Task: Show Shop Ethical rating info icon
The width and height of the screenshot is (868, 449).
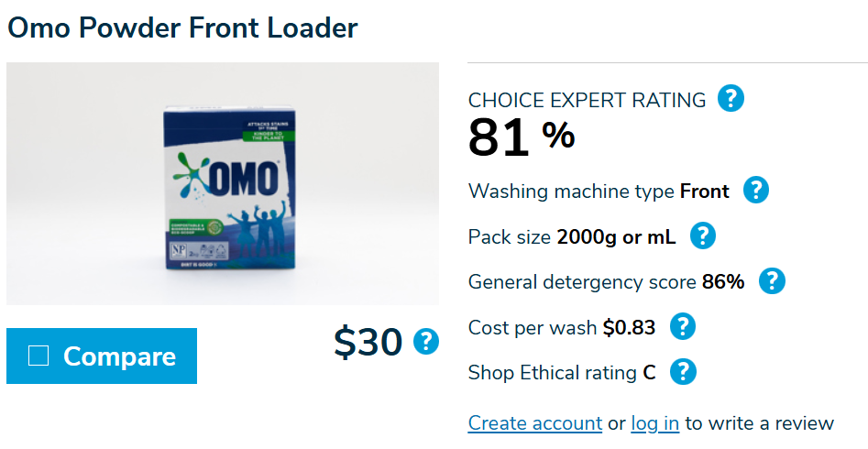Action: coord(684,372)
